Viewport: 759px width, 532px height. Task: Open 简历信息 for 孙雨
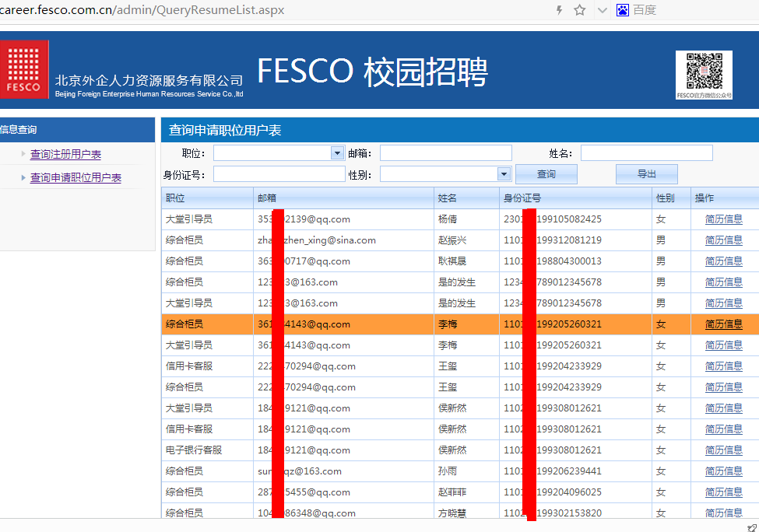[x=724, y=471]
